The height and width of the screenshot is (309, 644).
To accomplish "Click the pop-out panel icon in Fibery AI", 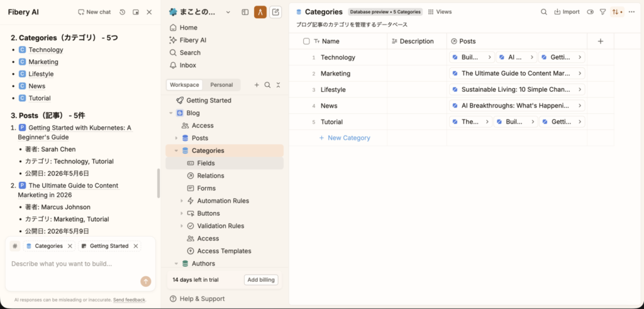I will [x=136, y=12].
